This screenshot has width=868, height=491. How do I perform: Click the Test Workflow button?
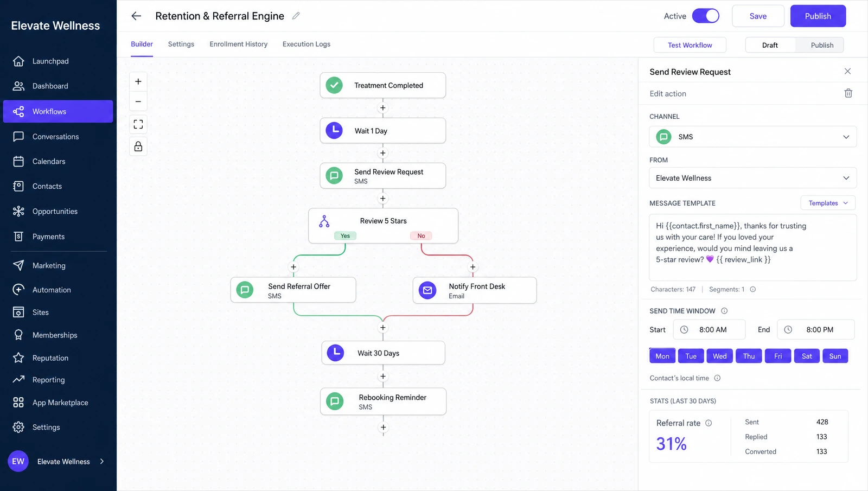point(690,45)
